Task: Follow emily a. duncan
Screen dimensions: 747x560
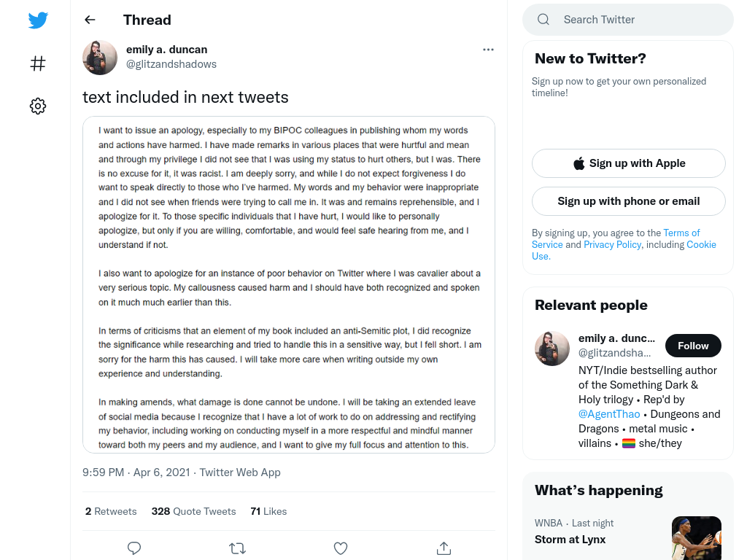Action: pyautogui.click(x=693, y=346)
